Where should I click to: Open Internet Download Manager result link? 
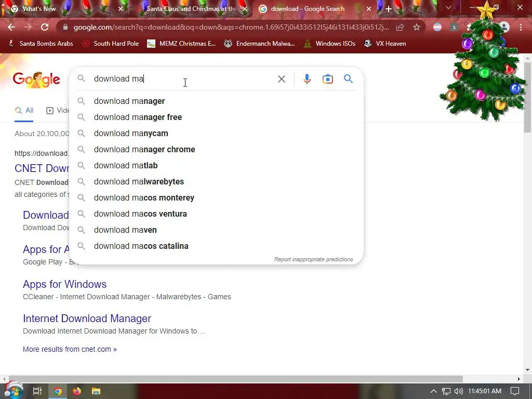point(87,318)
